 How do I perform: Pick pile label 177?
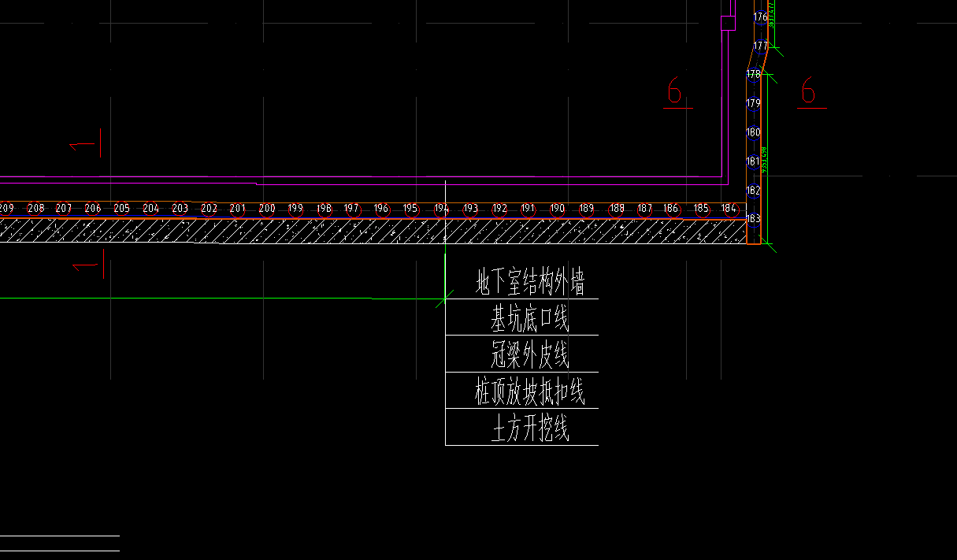click(x=760, y=46)
